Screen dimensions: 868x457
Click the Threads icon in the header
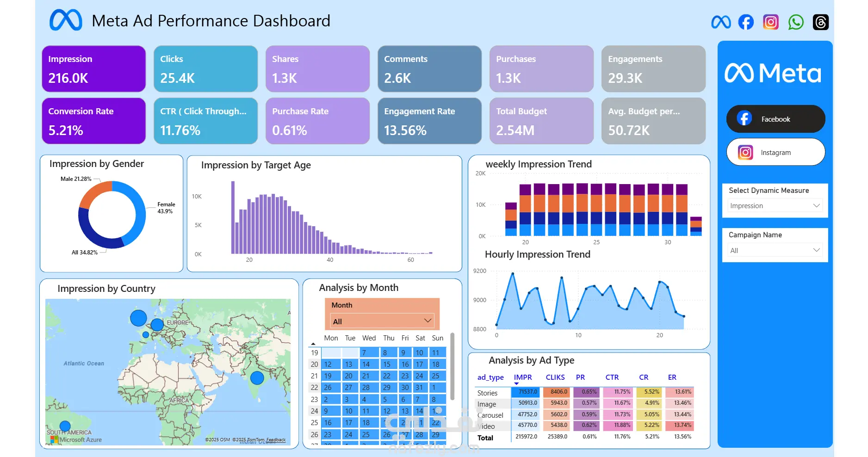point(821,22)
